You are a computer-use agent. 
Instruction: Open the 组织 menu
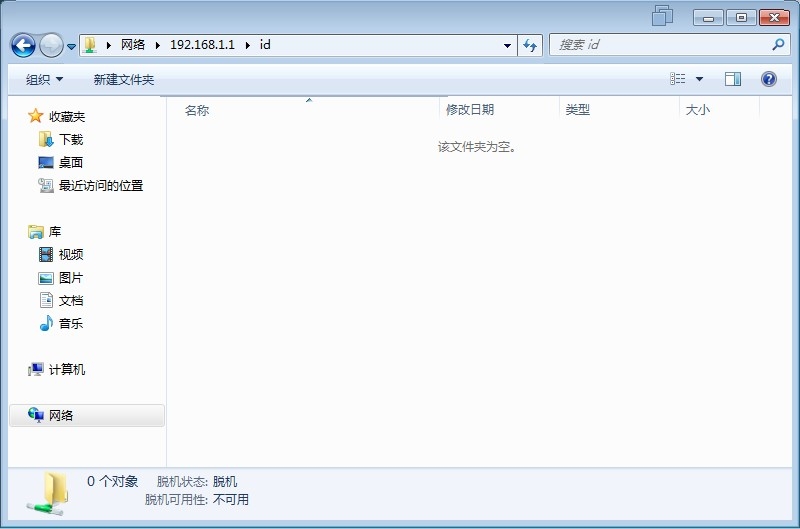[x=44, y=80]
